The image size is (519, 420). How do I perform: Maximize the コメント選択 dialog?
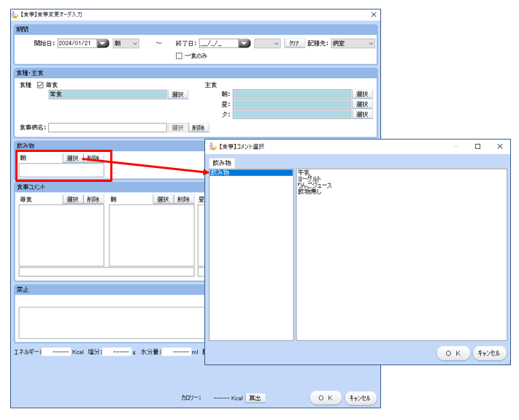tap(477, 146)
